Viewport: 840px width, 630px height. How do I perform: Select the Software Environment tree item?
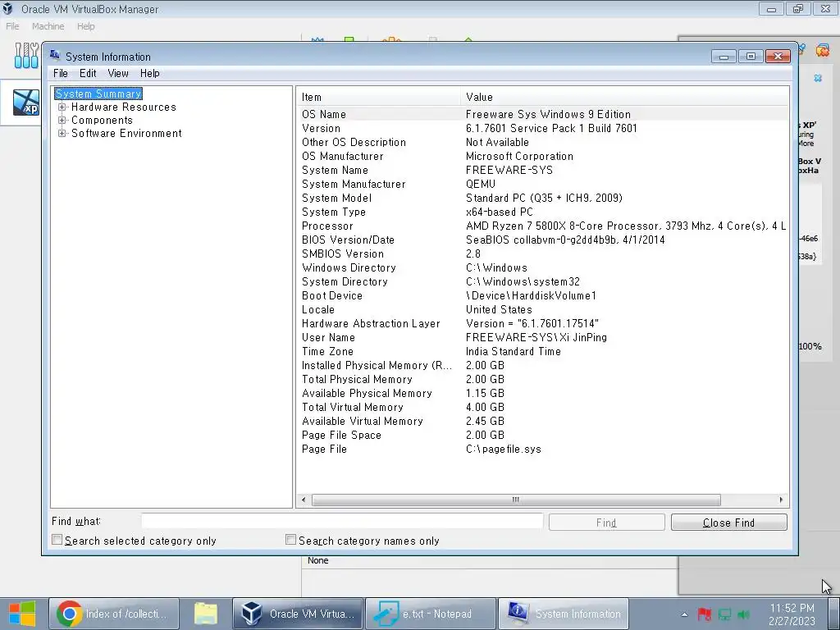click(x=126, y=134)
